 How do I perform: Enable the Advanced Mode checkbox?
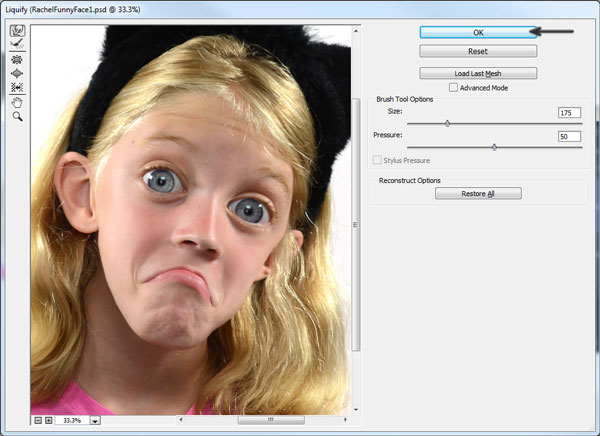453,88
